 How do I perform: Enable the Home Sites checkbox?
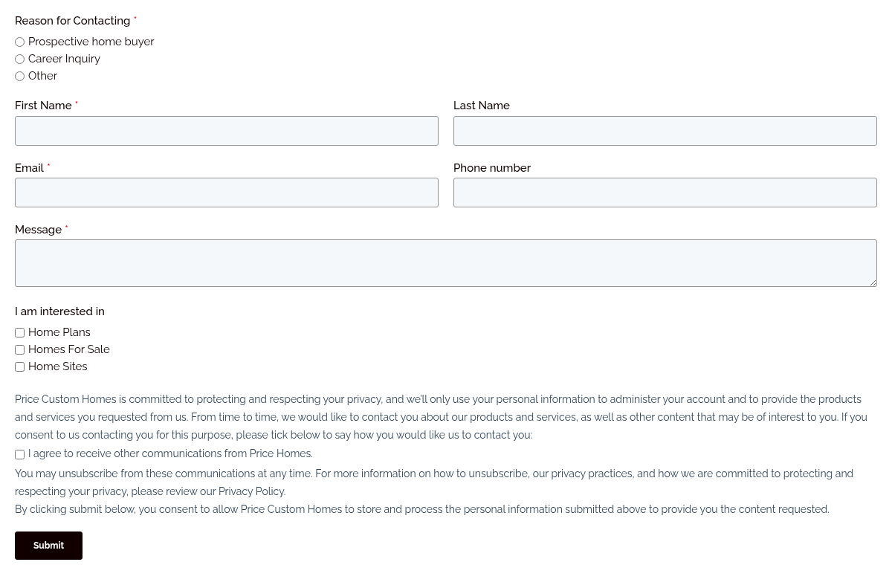coord(20,367)
